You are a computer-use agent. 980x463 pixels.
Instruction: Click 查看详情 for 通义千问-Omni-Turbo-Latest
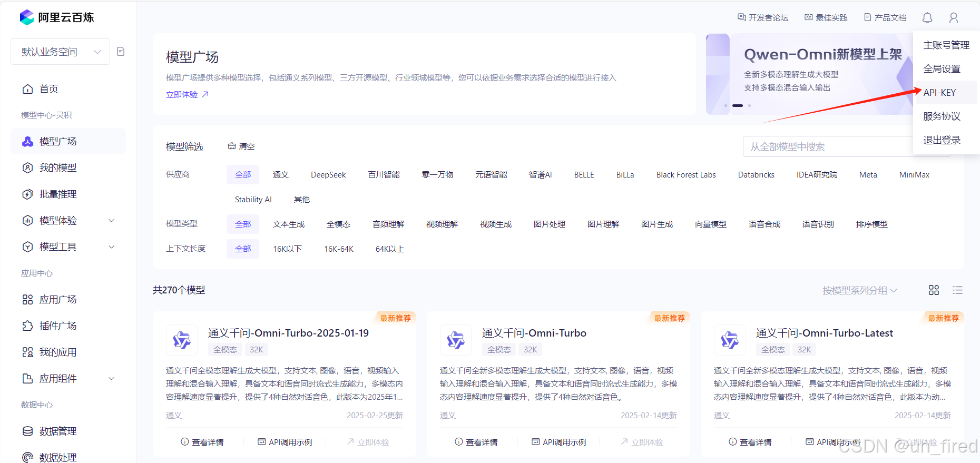click(750, 442)
